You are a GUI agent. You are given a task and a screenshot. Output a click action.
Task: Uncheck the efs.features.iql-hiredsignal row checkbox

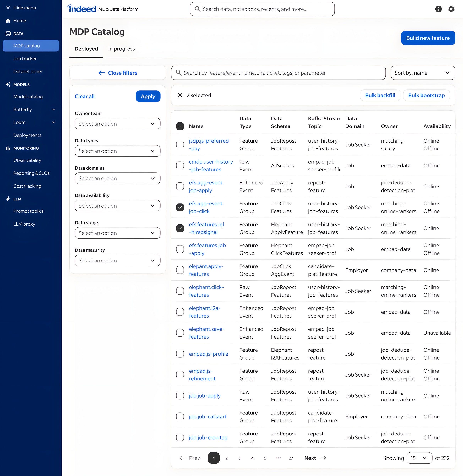click(x=180, y=228)
